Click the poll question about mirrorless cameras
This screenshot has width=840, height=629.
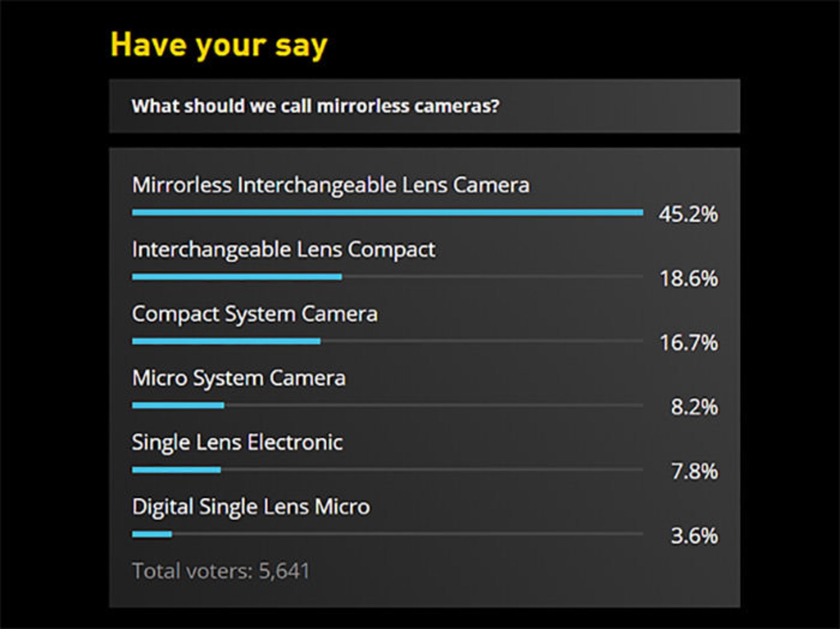(315, 106)
